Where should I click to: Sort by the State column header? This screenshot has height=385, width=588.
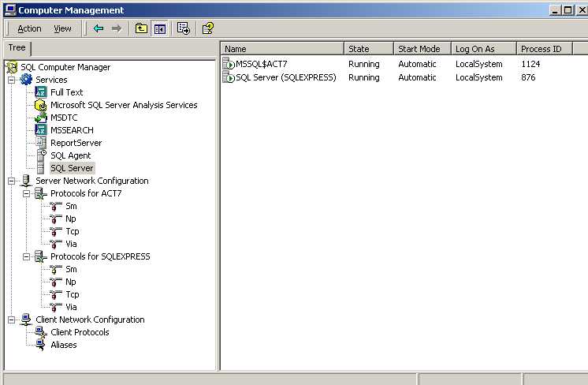(x=369, y=49)
